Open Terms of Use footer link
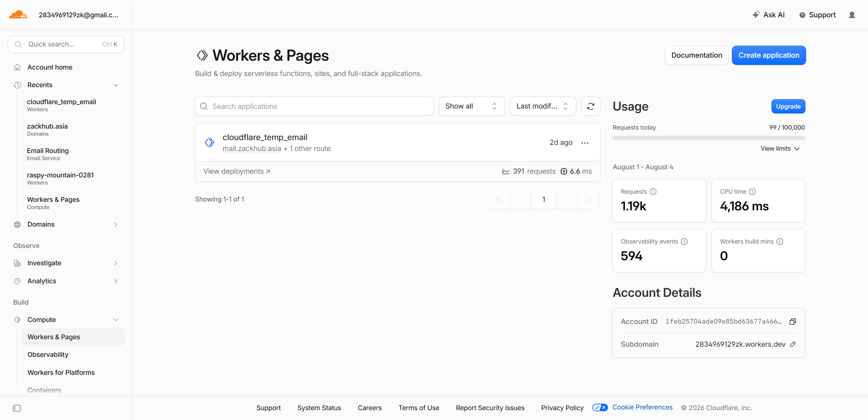 [419, 408]
